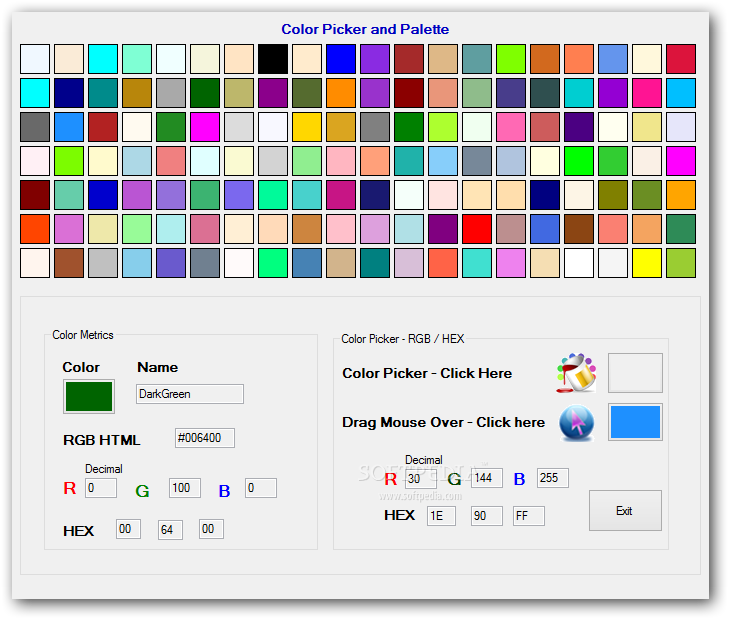Click the G decimal field showing 100
Image resolution: width=729 pixels, height=619 pixels.
click(185, 488)
